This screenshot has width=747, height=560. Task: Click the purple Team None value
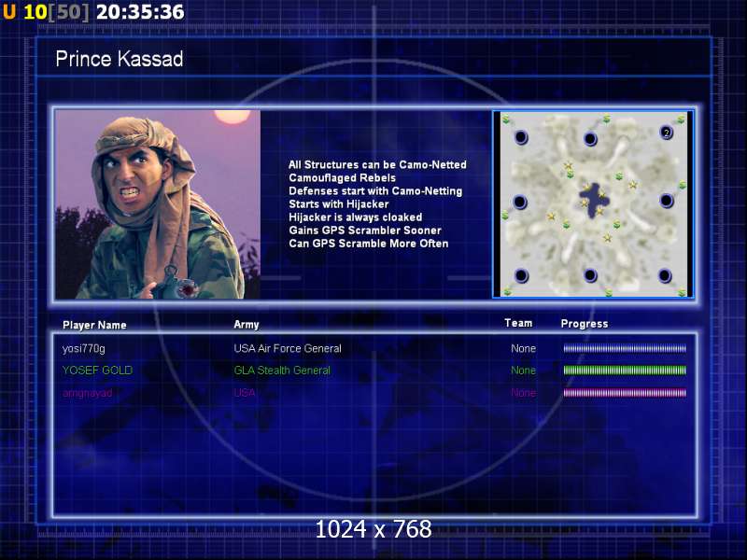[x=524, y=393]
